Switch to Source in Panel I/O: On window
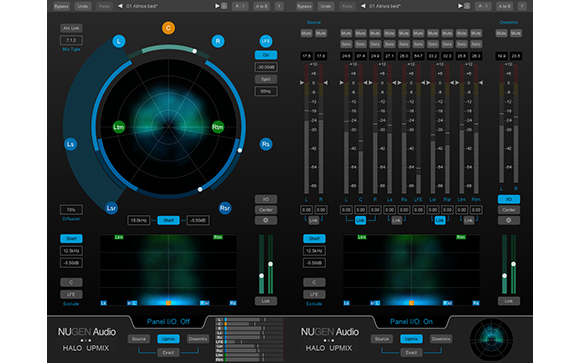The height and width of the screenshot is (363, 580). (382, 339)
